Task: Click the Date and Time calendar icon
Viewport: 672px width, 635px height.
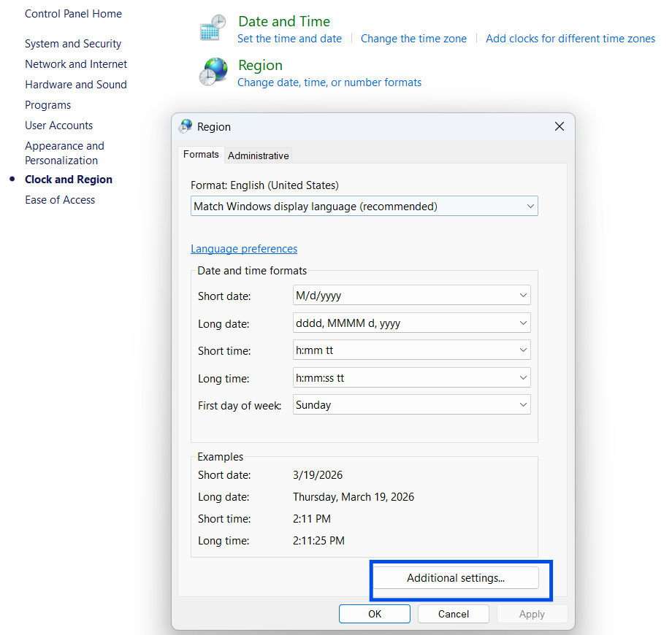Action: tap(213, 29)
